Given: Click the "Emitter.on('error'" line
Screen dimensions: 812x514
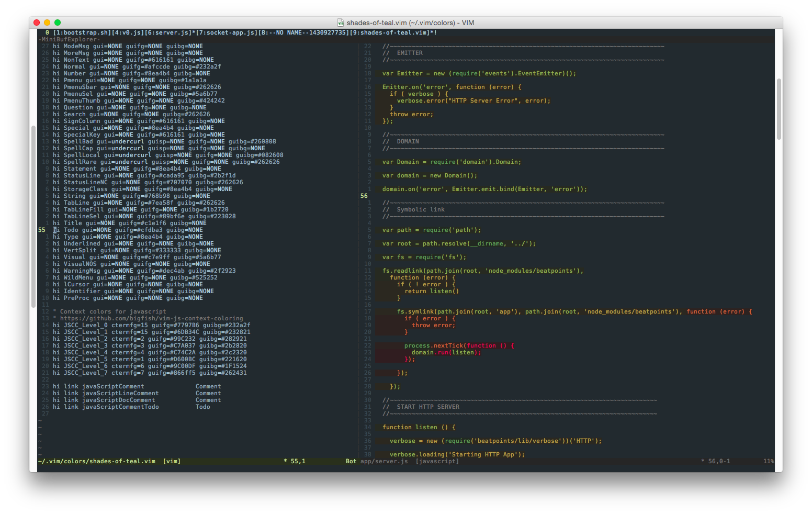Looking at the screenshot, I should click(452, 87).
